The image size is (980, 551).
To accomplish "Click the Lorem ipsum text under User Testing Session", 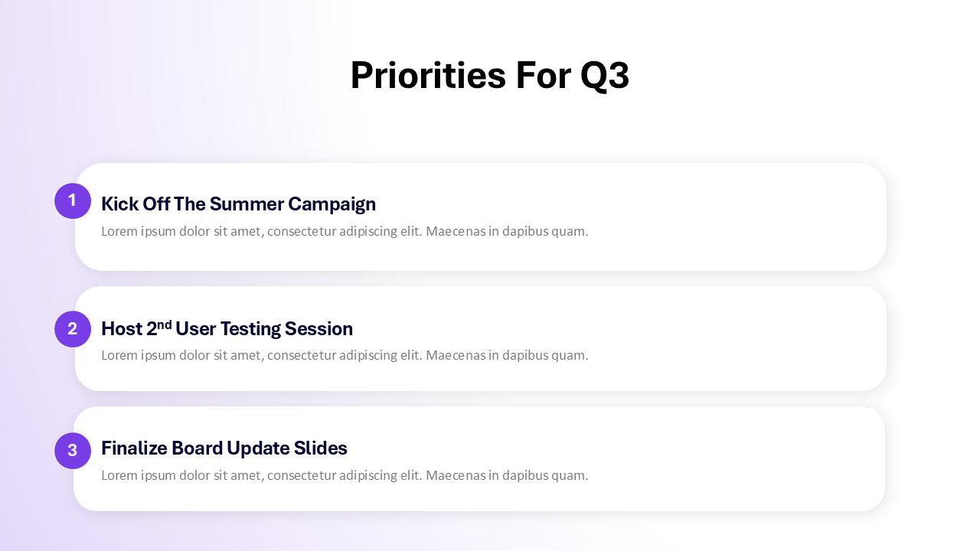I will tap(345, 355).
